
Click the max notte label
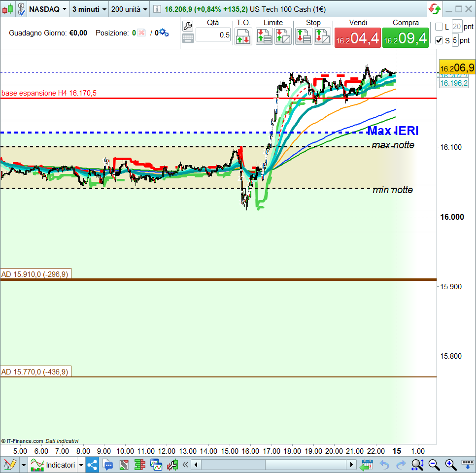tap(393, 145)
